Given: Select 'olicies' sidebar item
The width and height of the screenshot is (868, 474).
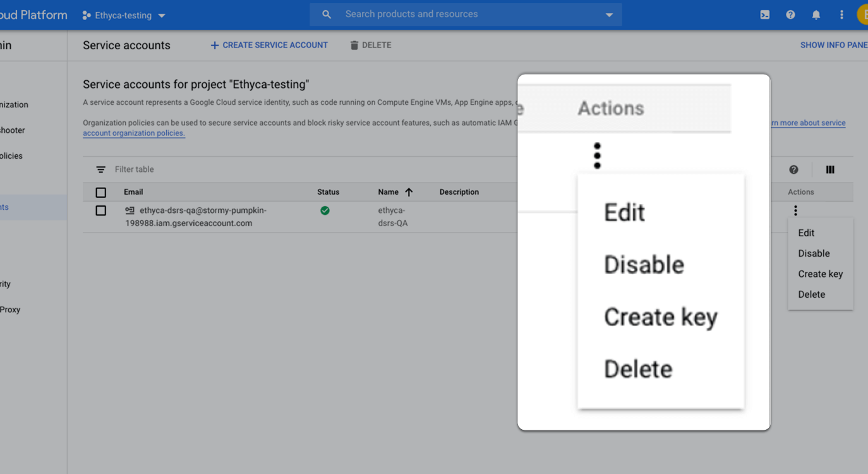Looking at the screenshot, I should (11, 156).
